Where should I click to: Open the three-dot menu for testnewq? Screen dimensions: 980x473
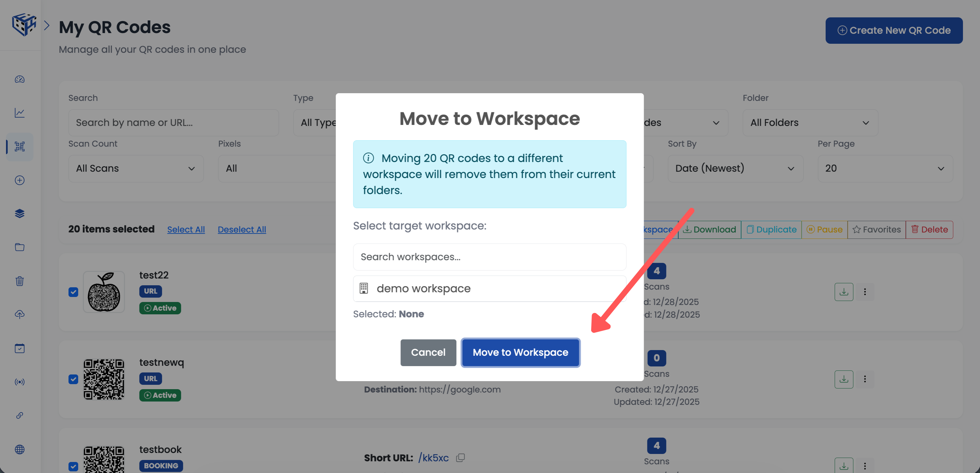point(865,379)
